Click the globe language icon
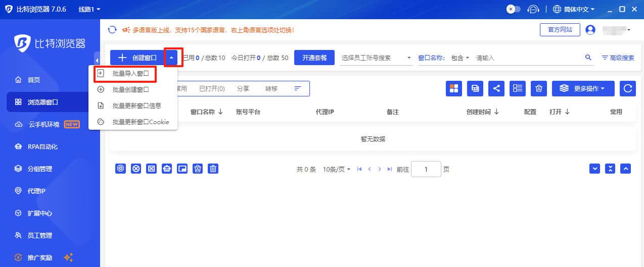This screenshot has height=267, width=644. click(x=557, y=9)
